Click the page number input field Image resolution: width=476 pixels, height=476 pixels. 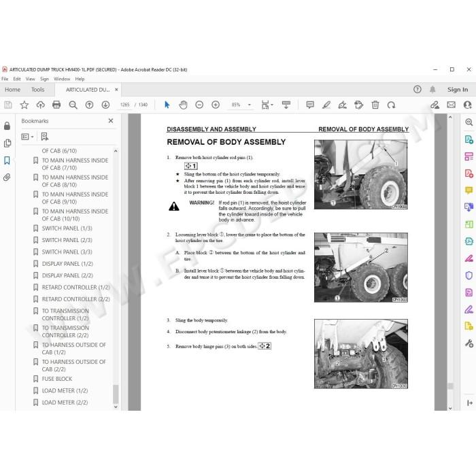124,105
